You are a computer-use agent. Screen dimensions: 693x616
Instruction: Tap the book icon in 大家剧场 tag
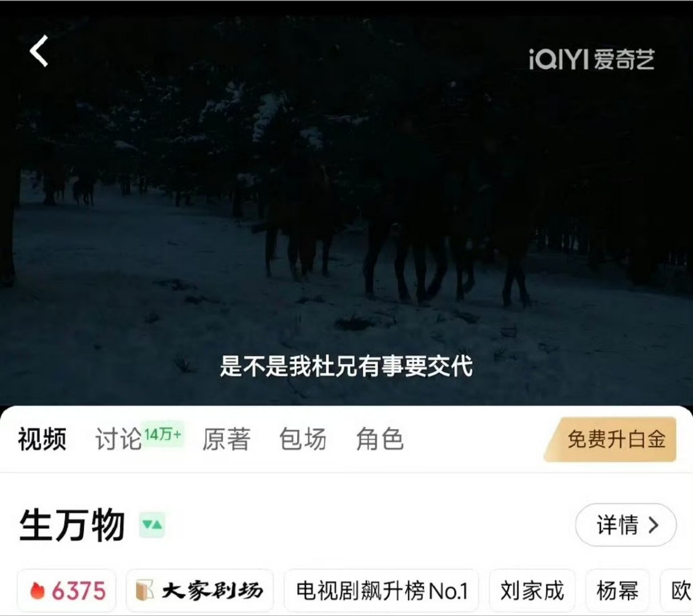pos(145,590)
